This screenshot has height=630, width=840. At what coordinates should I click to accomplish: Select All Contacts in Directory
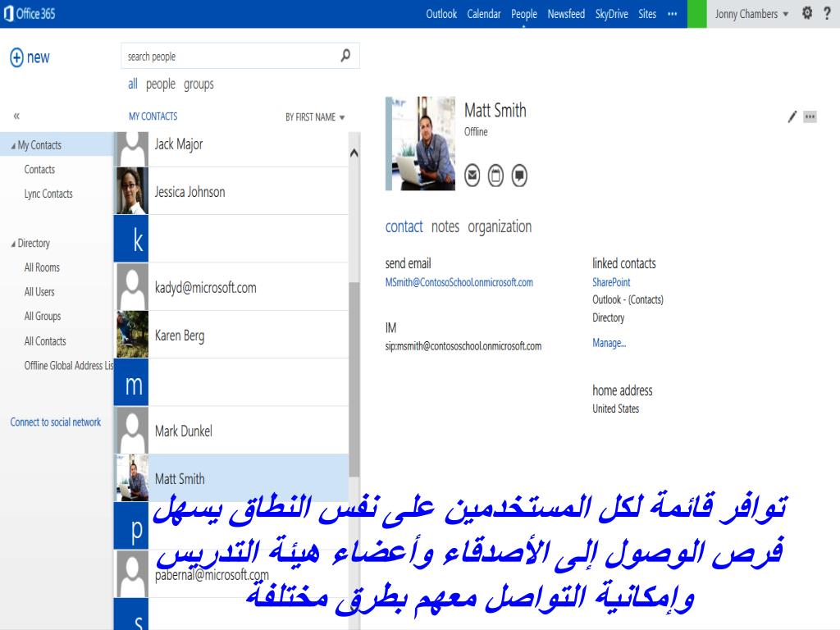click(x=45, y=341)
